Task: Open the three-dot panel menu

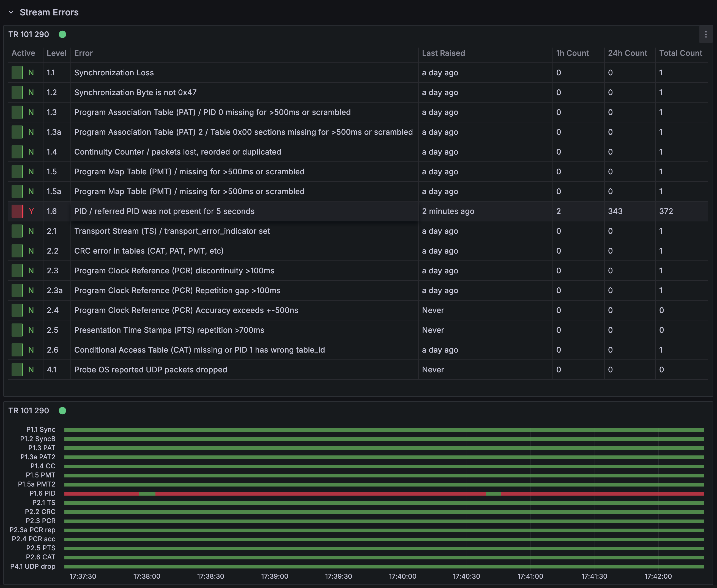Action: point(706,35)
